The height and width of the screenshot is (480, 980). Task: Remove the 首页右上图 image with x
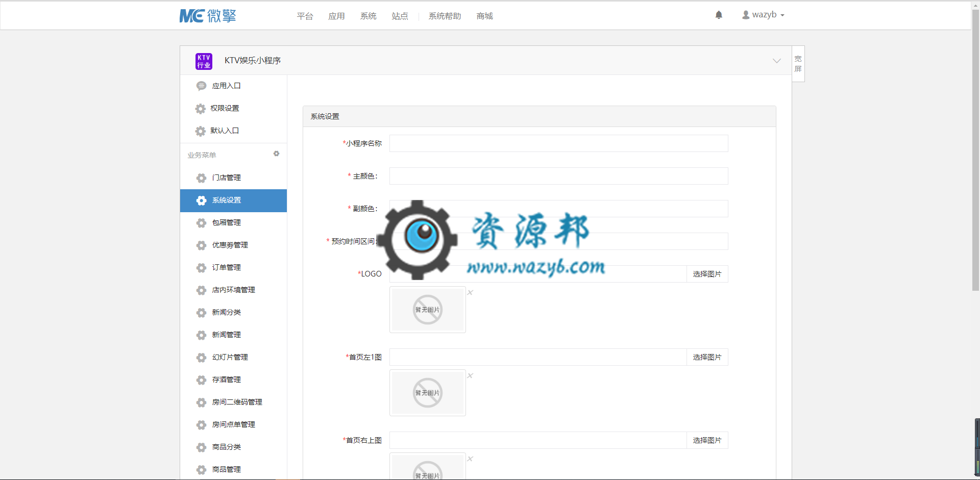(470, 459)
